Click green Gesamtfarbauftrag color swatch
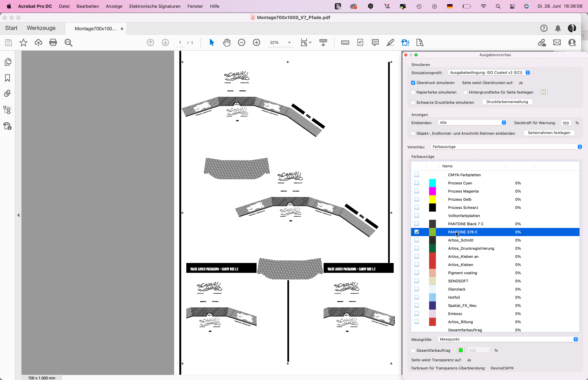 pyautogui.click(x=461, y=350)
